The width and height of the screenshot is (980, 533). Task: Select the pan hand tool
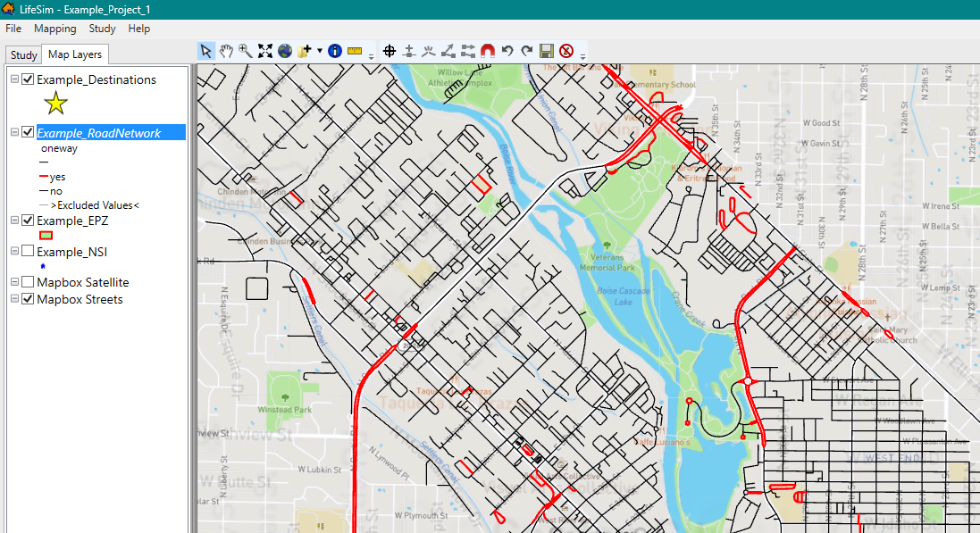pos(225,51)
